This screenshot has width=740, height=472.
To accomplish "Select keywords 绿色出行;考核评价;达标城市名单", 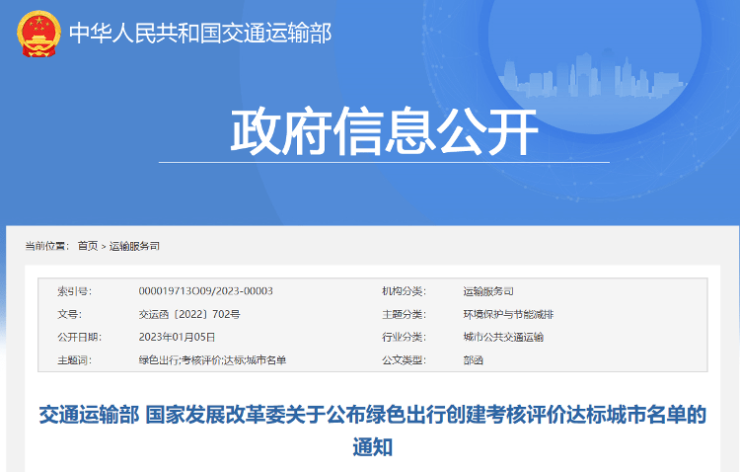I will [212, 360].
